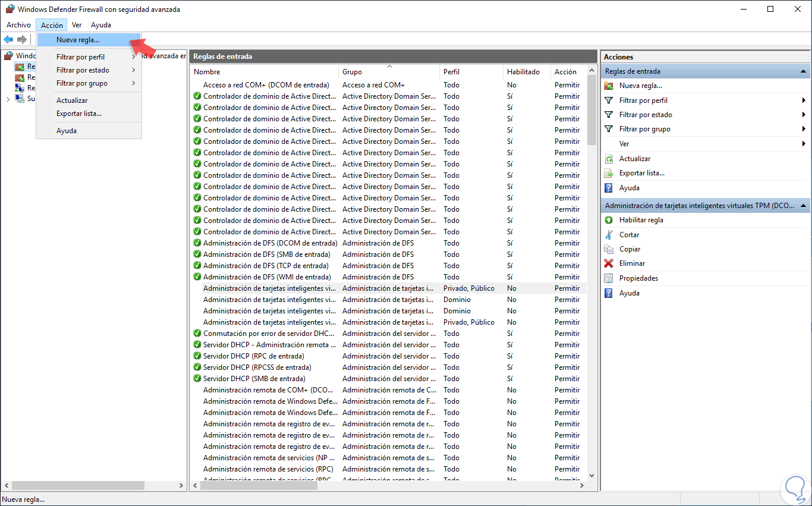812x506 pixels.
Task: Click the forward arrow in the toolbar
Action: [22, 39]
